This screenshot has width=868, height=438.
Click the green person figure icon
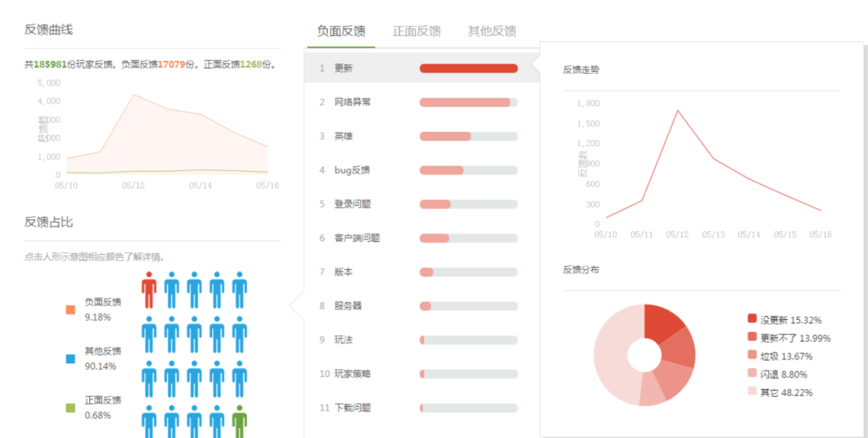240,421
